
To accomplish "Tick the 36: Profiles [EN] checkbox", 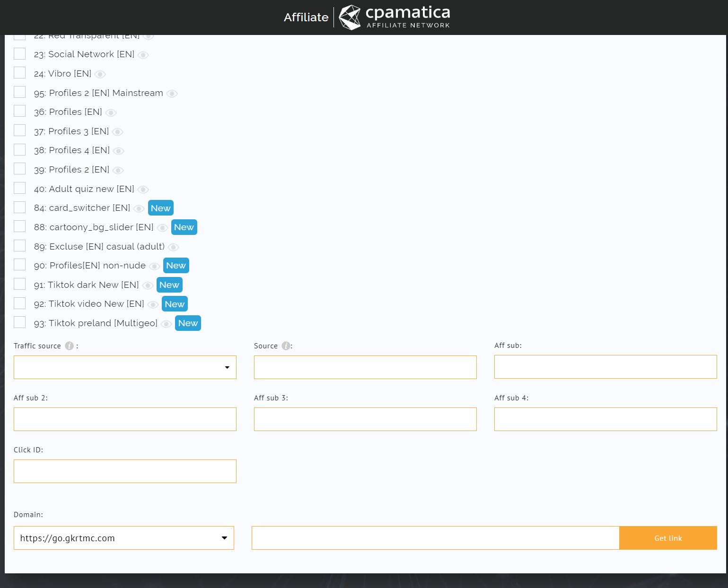I will pyautogui.click(x=19, y=111).
